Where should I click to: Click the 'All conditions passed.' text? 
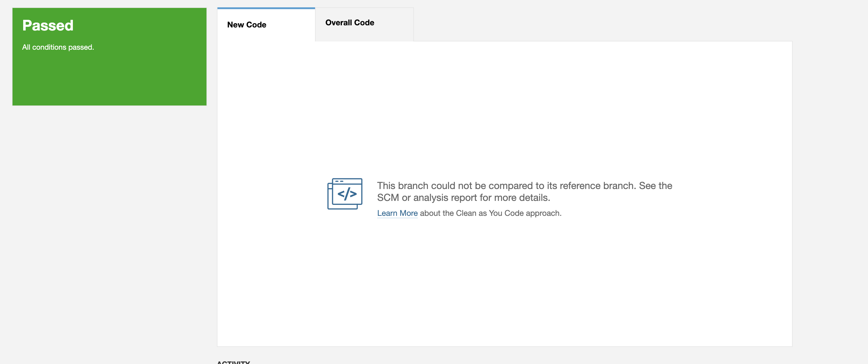[x=58, y=48]
